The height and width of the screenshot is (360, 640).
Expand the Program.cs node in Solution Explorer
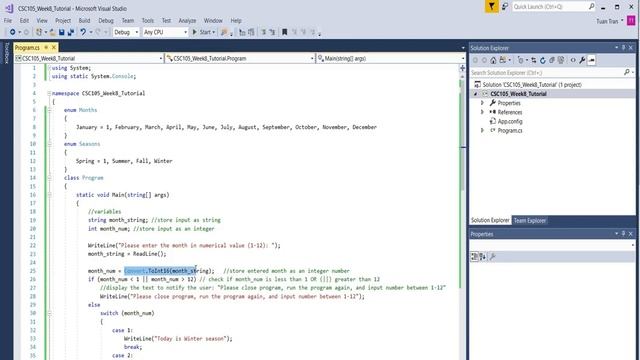point(482,130)
